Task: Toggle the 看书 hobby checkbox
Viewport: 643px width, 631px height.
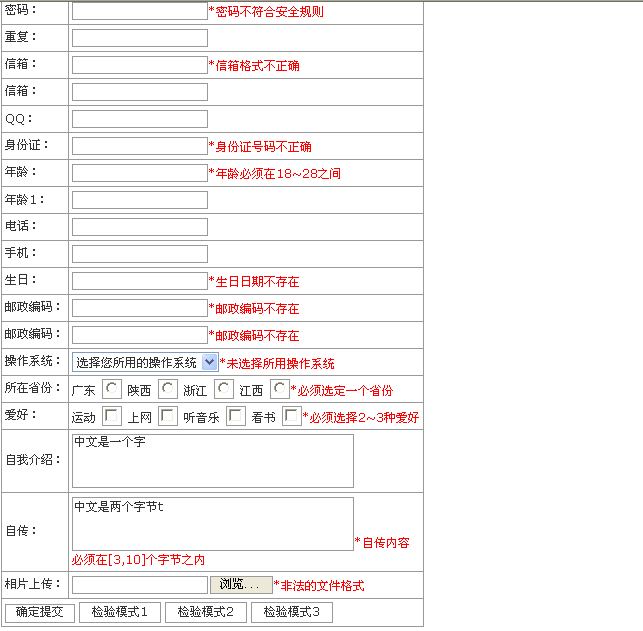Action: 292,416
